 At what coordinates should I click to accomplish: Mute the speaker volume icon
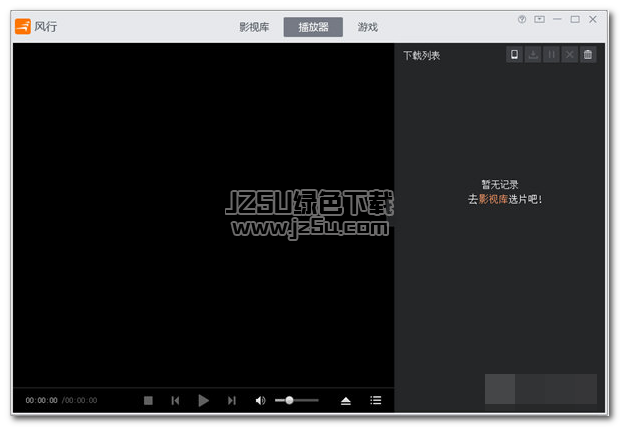[x=260, y=401]
